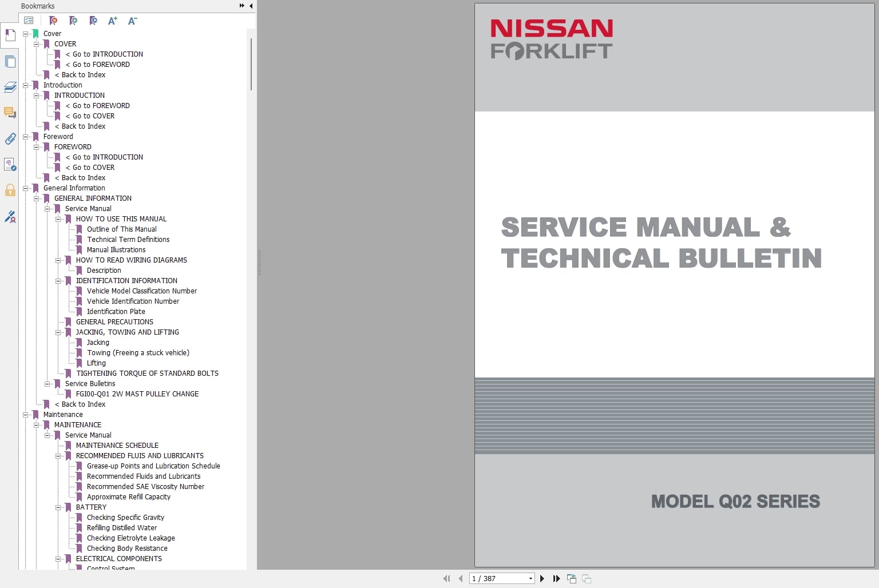
Task: Open the Bookmarks sidebar panel icon
Action: click(10, 35)
